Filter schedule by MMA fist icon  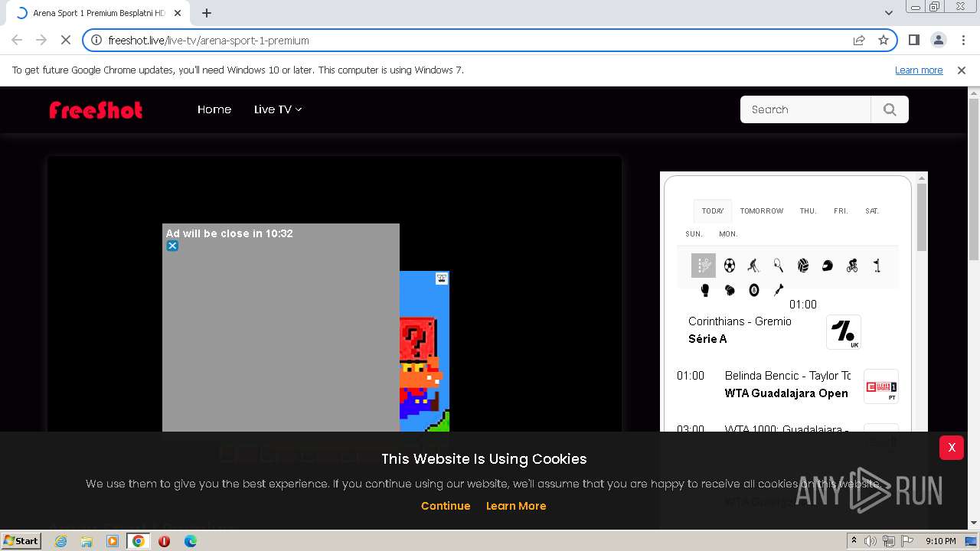click(729, 290)
